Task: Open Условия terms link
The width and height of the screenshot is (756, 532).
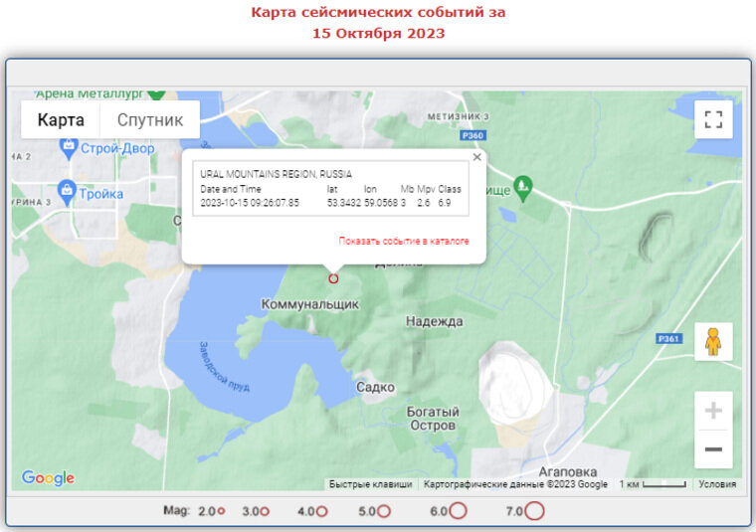Action: click(x=717, y=484)
